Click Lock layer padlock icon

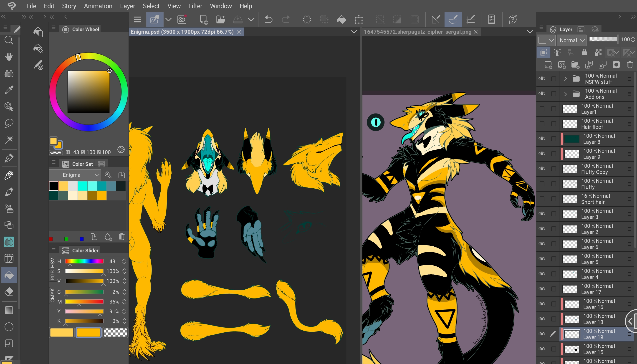[584, 53]
